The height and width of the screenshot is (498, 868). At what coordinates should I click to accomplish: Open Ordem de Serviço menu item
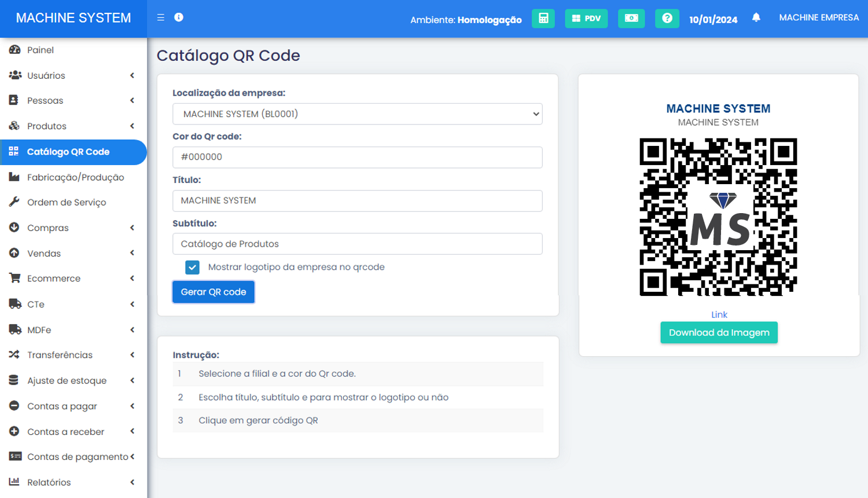pos(67,202)
